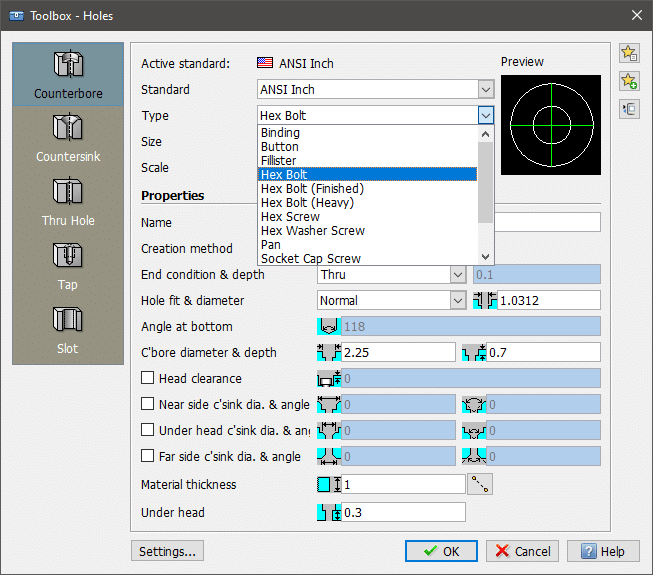Select the Tap hole icon

point(68,256)
